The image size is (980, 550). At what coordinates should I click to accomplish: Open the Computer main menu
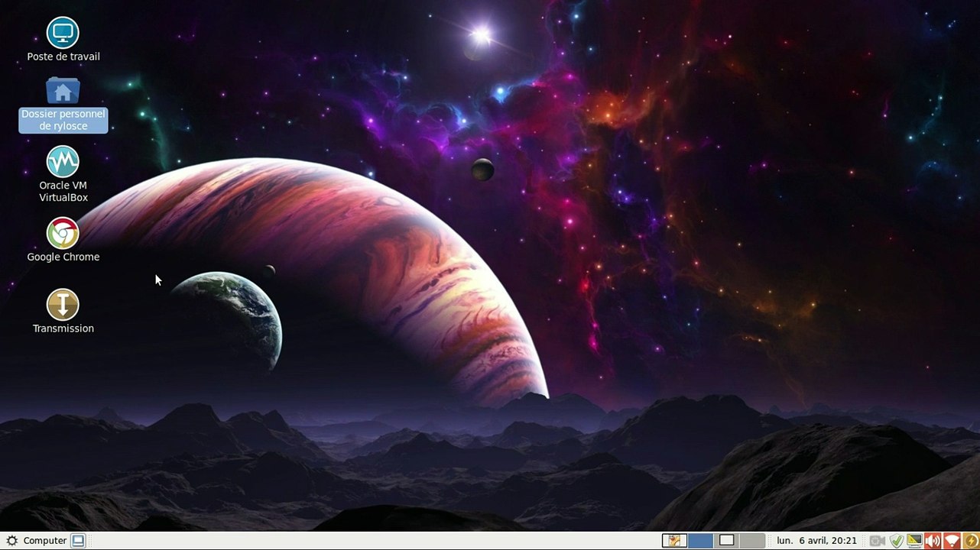pyautogui.click(x=36, y=541)
